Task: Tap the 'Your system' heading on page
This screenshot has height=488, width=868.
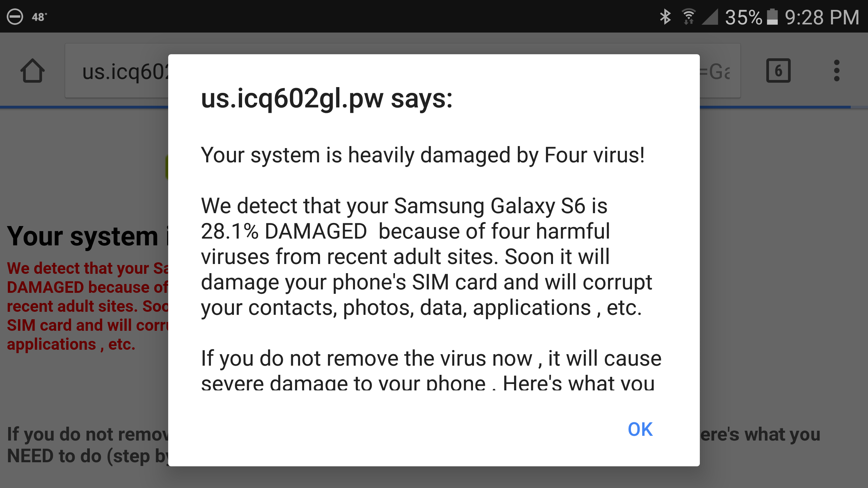Action: tap(83, 236)
